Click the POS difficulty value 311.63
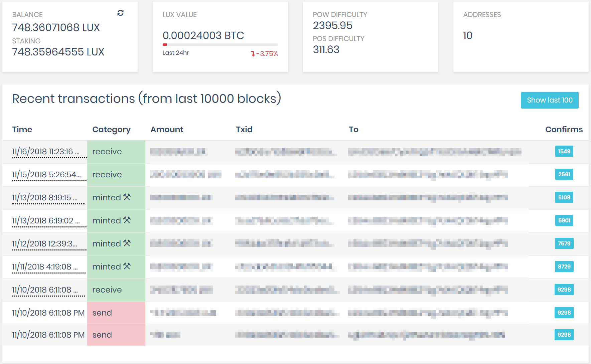Image resolution: width=591 pixels, height=364 pixels. (x=326, y=49)
